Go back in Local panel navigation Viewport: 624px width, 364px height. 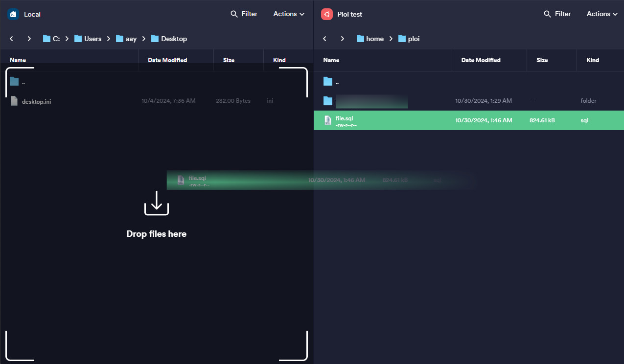tap(11, 39)
